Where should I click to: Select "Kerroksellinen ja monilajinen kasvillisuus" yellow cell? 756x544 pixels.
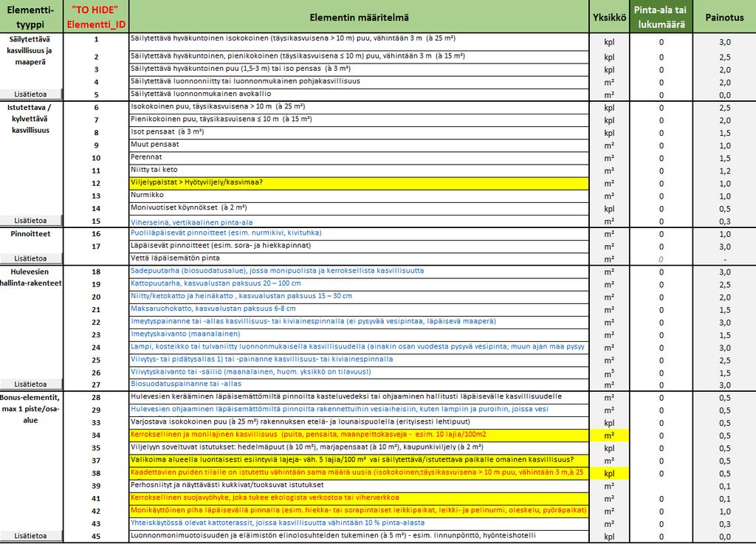(360, 435)
